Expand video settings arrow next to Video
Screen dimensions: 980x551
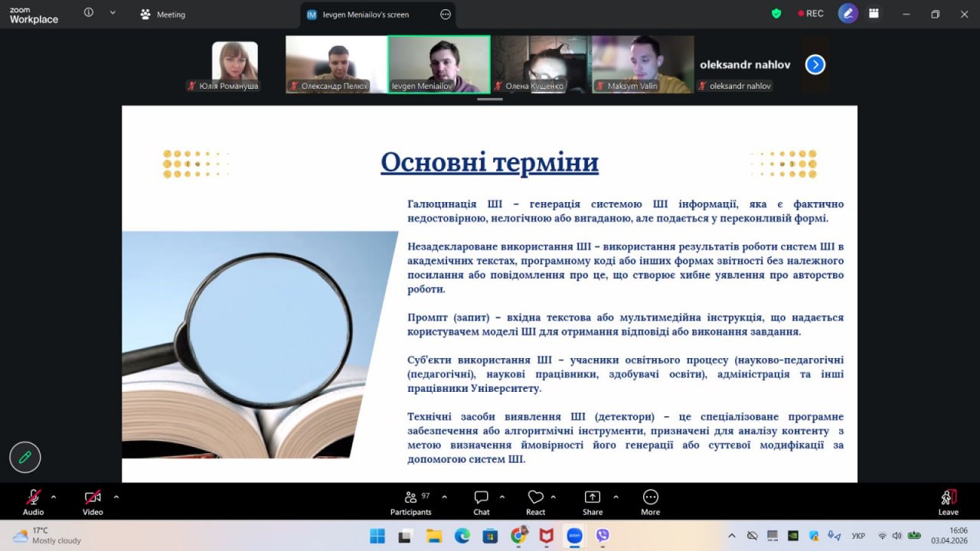click(x=116, y=497)
